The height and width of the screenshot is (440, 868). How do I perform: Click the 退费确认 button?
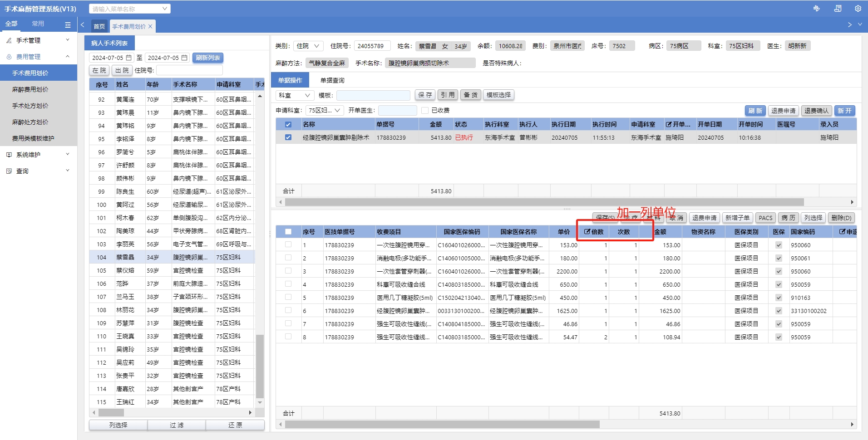pyautogui.click(x=816, y=111)
